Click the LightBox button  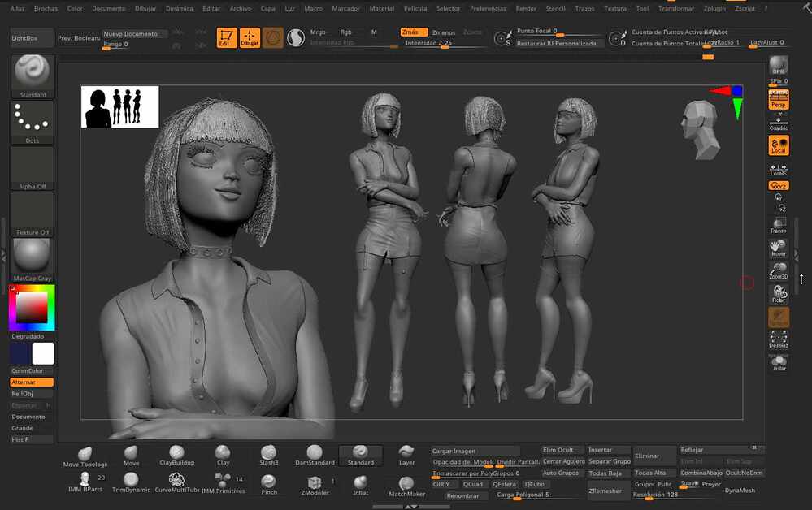point(32,38)
